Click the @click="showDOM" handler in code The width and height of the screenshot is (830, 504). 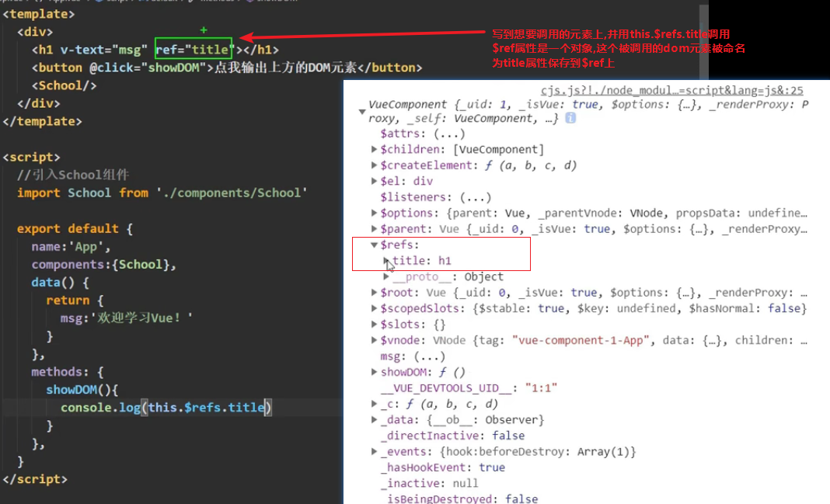pos(147,68)
